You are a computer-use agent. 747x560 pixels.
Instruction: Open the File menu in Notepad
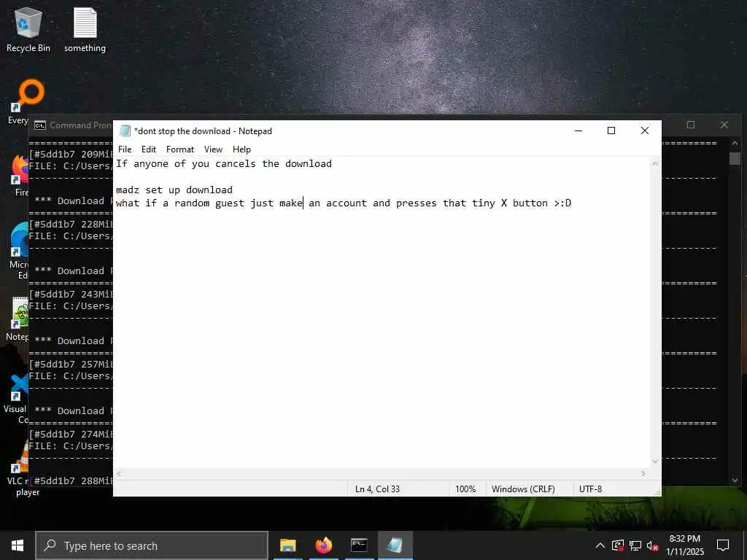[x=125, y=149]
